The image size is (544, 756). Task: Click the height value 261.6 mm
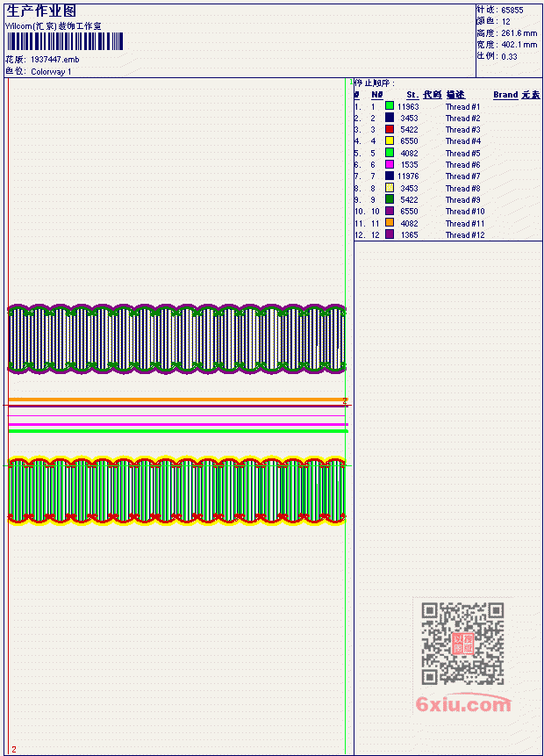(519, 32)
